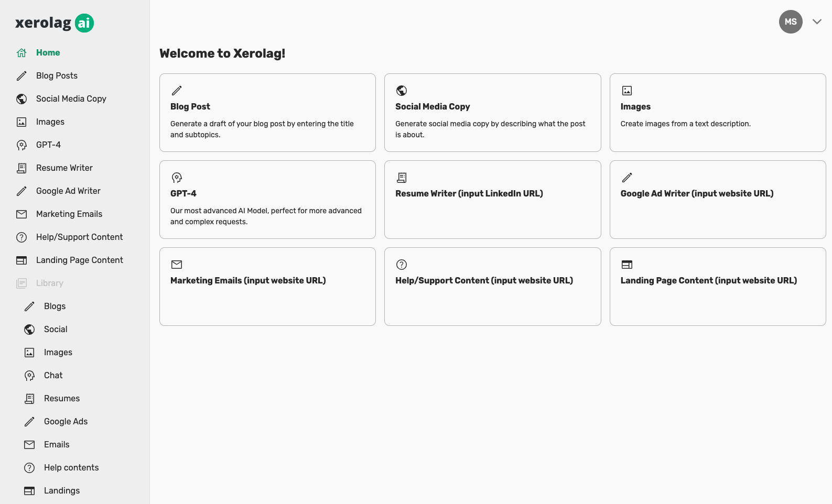The height and width of the screenshot is (504, 832).
Task: Click the picture icon in Images card
Action: 627,91
